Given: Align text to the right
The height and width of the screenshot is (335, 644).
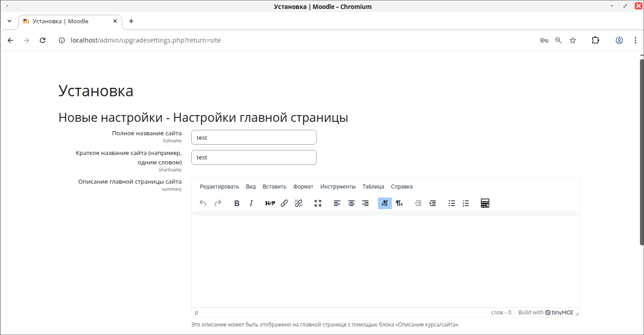Looking at the screenshot, I should click(x=365, y=203).
